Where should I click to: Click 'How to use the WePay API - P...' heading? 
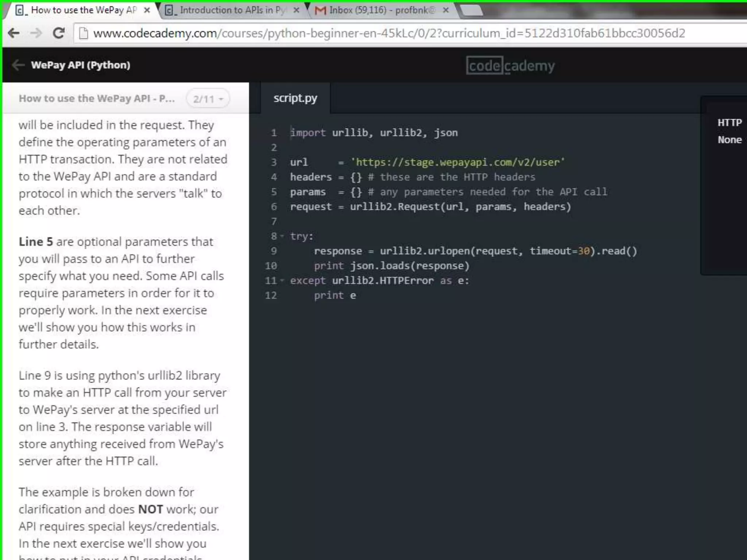pyautogui.click(x=97, y=98)
